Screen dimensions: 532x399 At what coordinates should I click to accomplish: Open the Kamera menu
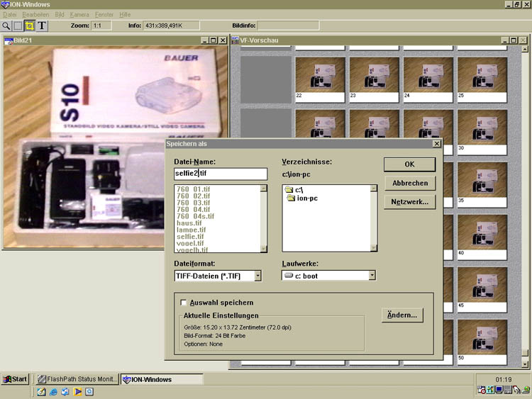pyautogui.click(x=79, y=15)
